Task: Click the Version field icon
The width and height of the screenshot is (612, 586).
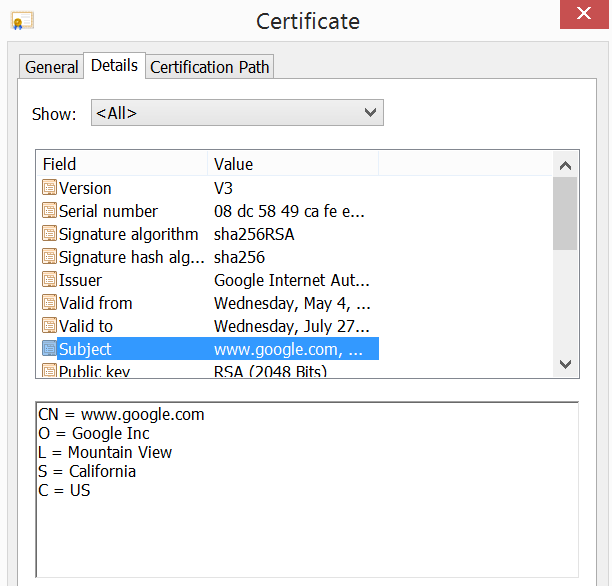Action: 49,188
